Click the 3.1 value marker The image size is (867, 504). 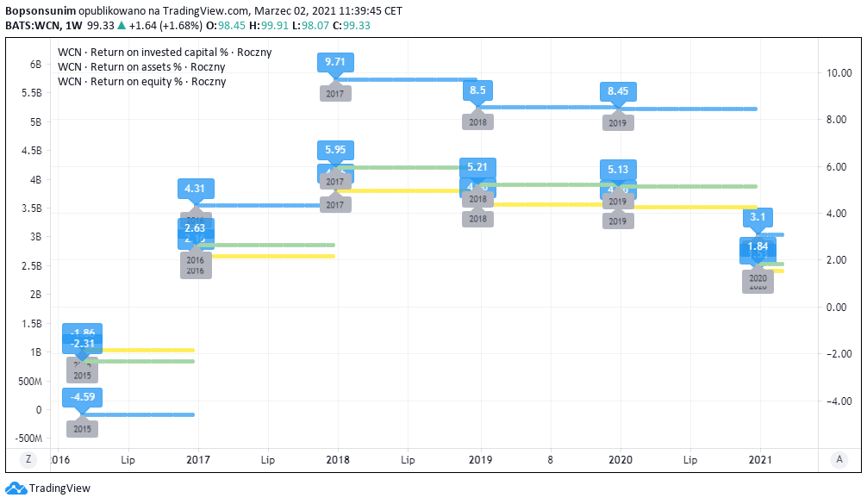[758, 217]
